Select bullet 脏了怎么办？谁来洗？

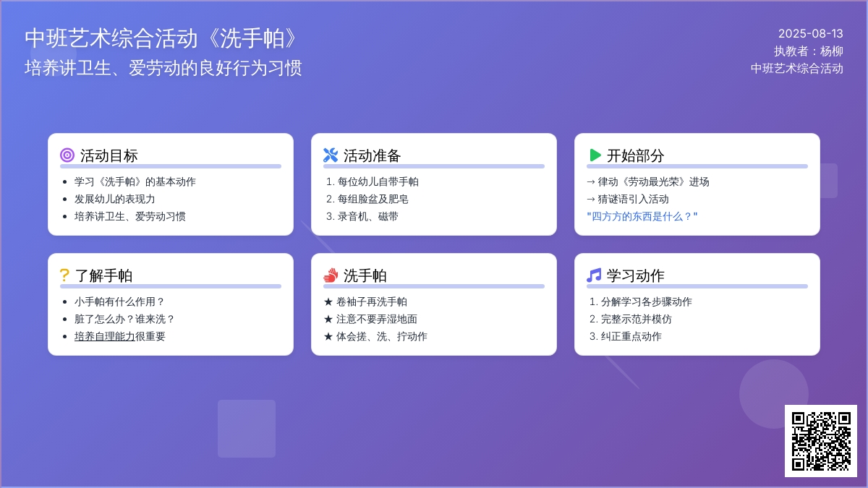125,319
